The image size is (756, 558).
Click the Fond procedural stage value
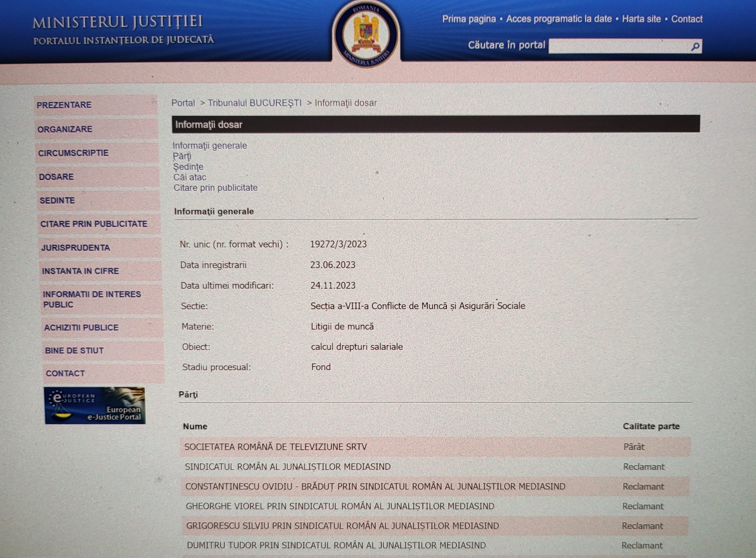click(321, 367)
